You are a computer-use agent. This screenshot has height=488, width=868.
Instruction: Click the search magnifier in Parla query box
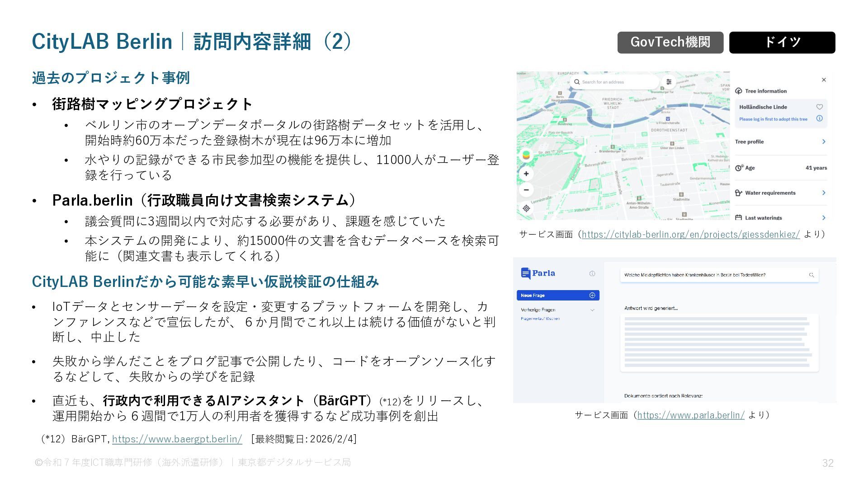(811, 275)
